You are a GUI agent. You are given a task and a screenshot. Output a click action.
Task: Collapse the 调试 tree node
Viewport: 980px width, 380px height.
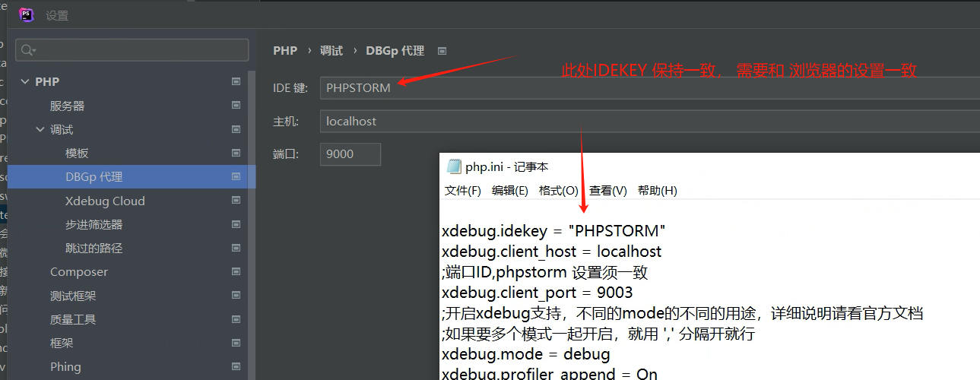pyautogui.click(x=40, y=129)
